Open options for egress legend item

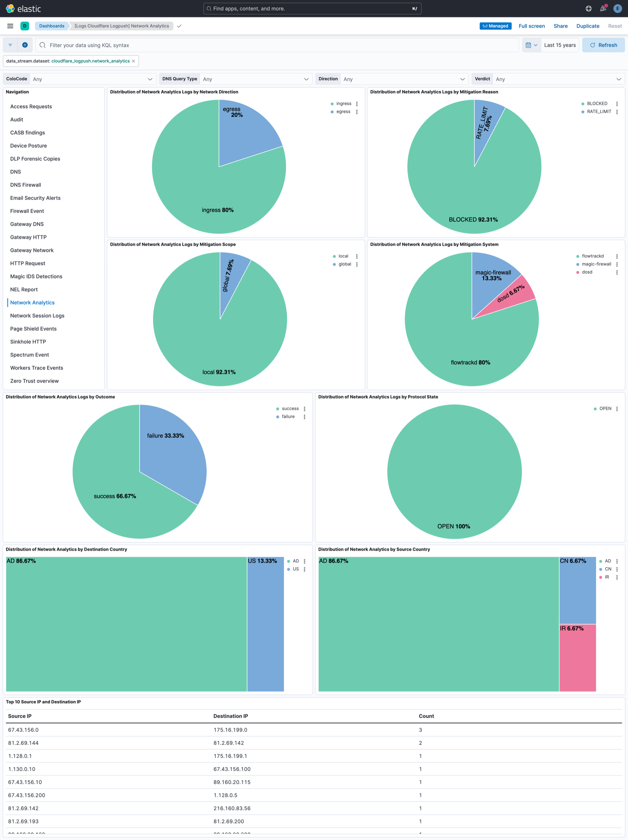pyautogui.click(x=357, y=112)
